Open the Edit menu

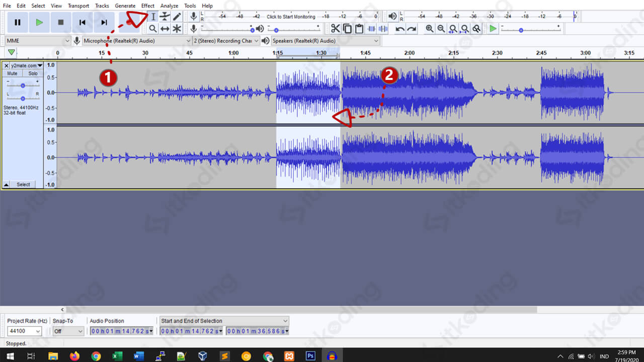point(21,6)
